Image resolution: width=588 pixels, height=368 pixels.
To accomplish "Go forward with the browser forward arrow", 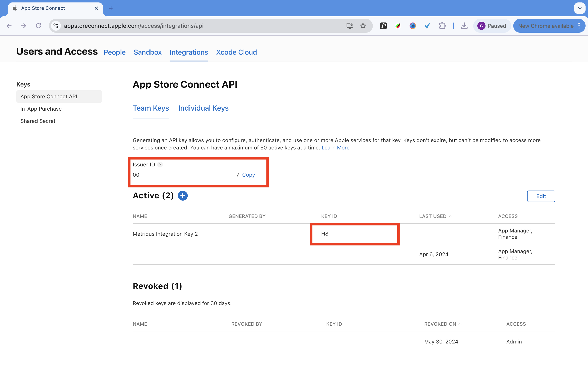I will 23,26.
